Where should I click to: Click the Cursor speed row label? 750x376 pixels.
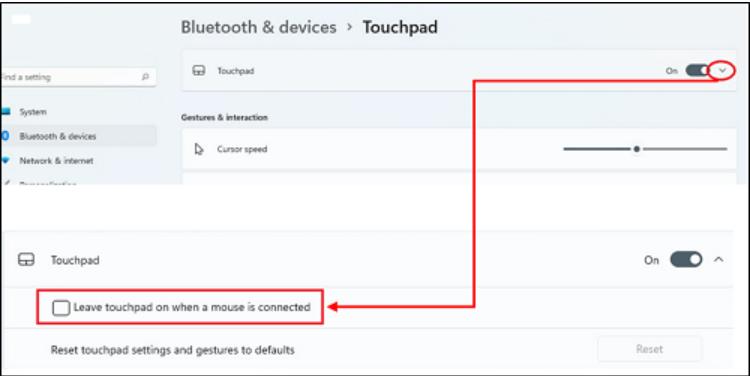(242, 149)
